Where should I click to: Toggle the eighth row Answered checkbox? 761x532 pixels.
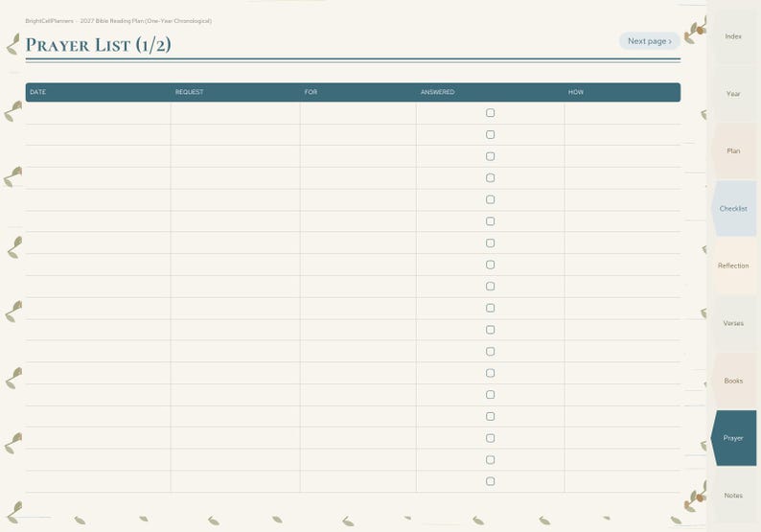[x=490, y=265]
